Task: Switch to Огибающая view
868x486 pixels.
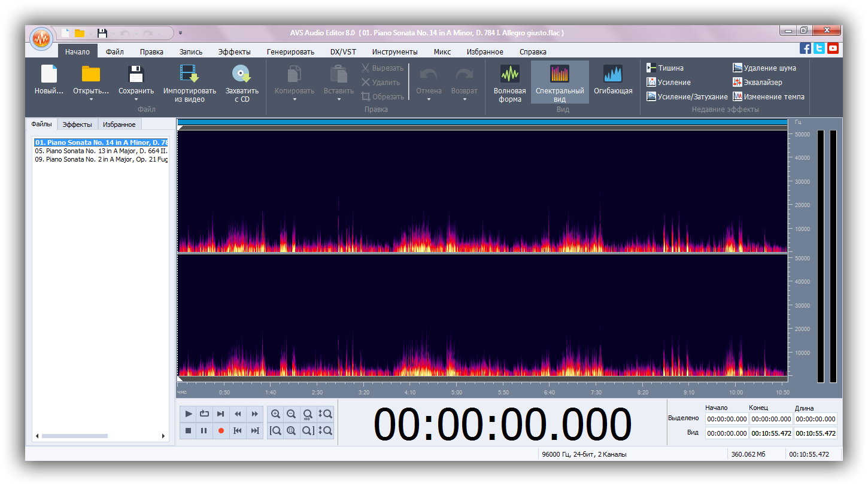Action: coord(613,79)
